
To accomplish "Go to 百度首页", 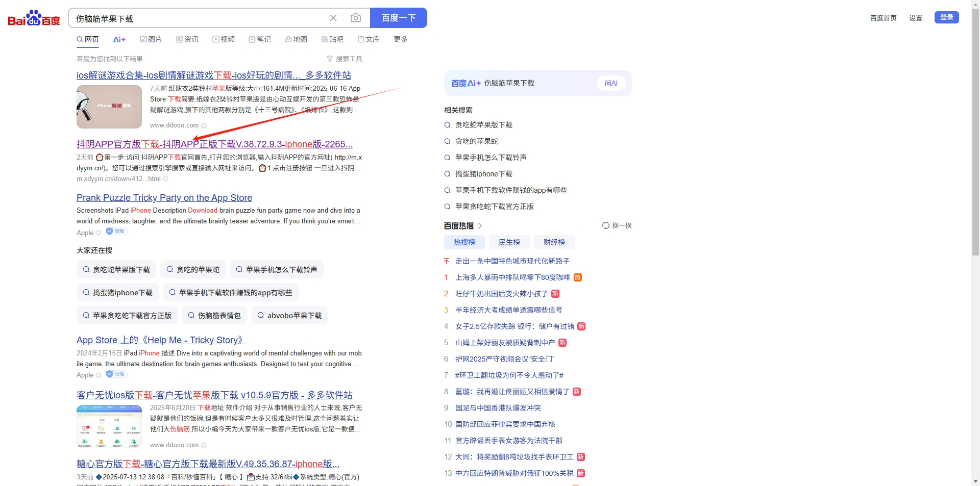I will [884, 18].
